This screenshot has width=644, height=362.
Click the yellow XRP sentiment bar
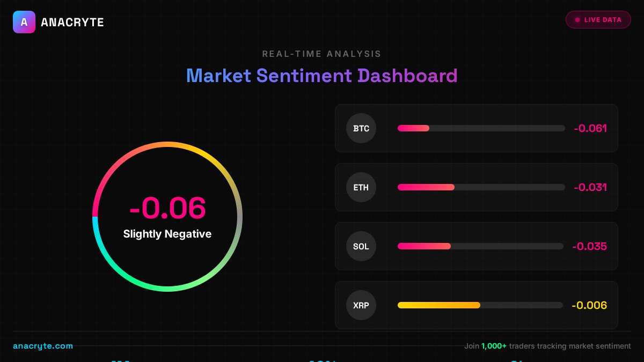click(438, 305)
